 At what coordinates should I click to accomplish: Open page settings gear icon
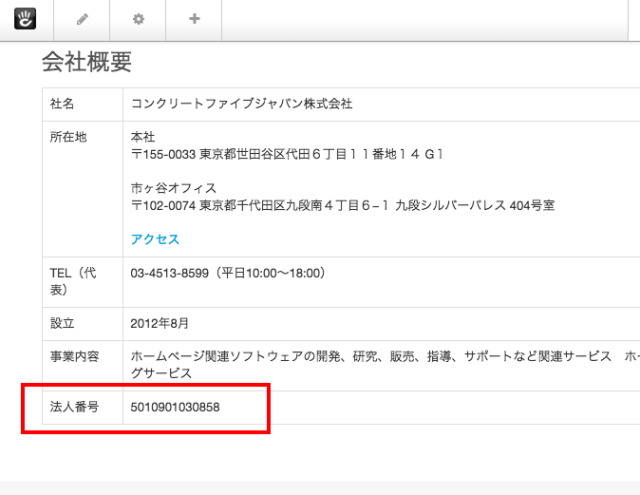(x=139, y=19)
